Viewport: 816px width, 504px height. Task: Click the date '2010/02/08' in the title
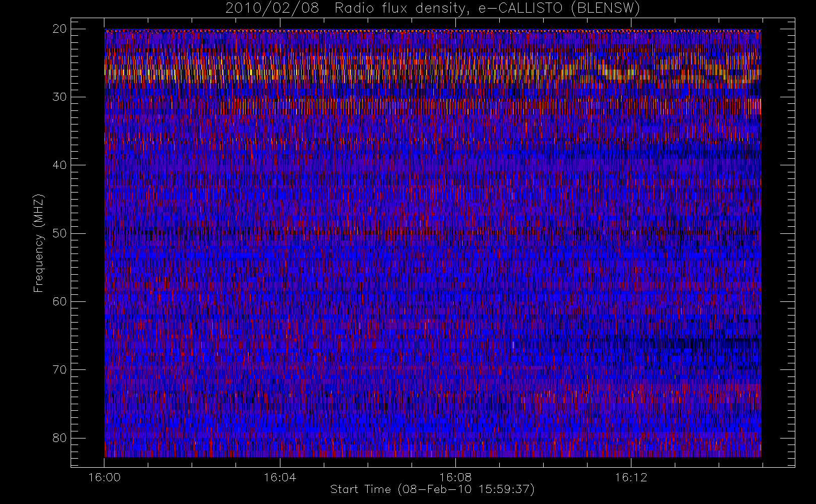(x=272, y=9)
